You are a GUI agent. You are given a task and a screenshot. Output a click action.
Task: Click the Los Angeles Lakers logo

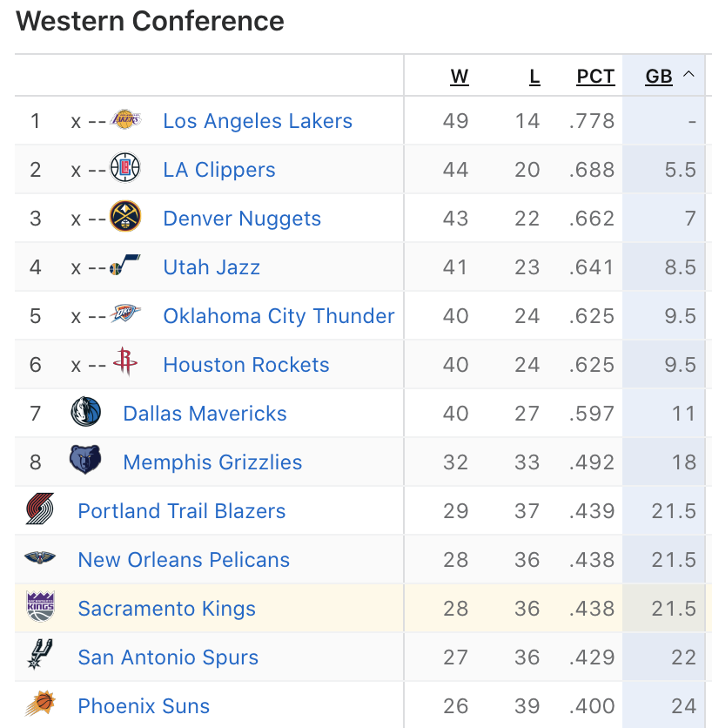pos(125,120)
